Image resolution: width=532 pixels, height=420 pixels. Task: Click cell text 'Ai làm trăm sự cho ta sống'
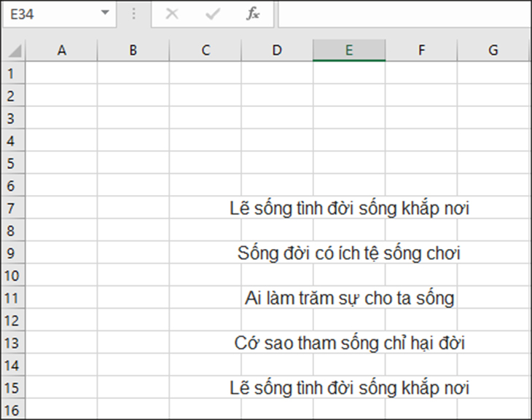click(349, 298)
